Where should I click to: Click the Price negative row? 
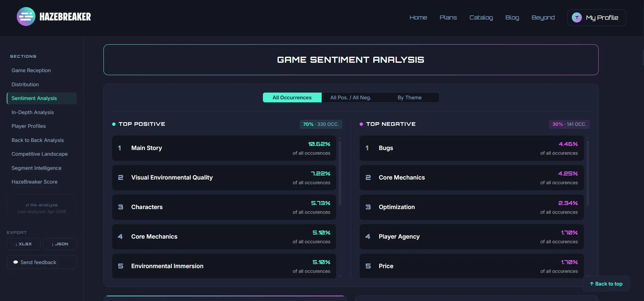click(x=471, y=266)
